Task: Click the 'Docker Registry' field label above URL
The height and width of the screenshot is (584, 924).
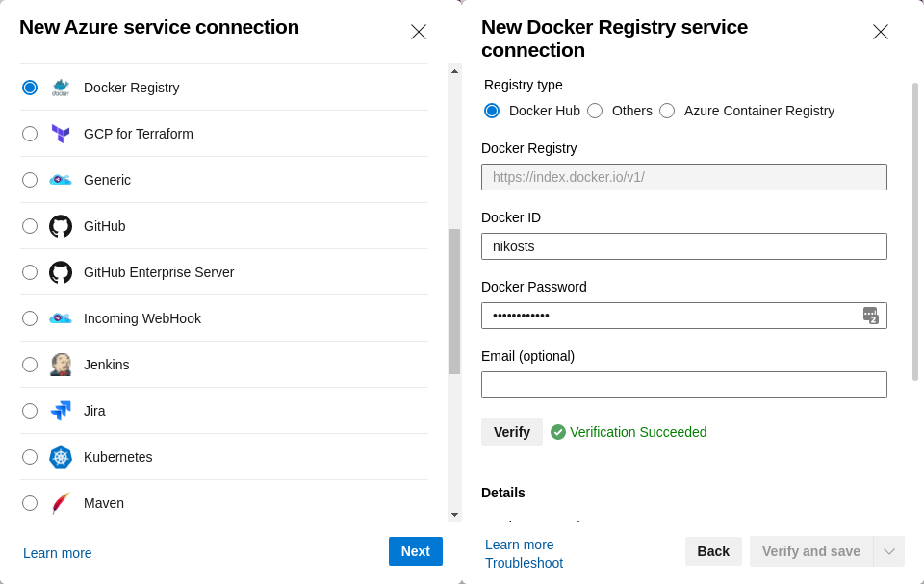Action: click(x=529, y=148)
